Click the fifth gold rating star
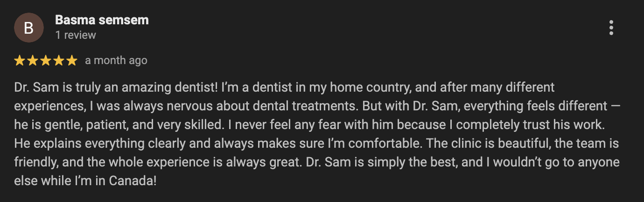The width and height of the screenshot is (644, 202). click(x=71, y=60)
